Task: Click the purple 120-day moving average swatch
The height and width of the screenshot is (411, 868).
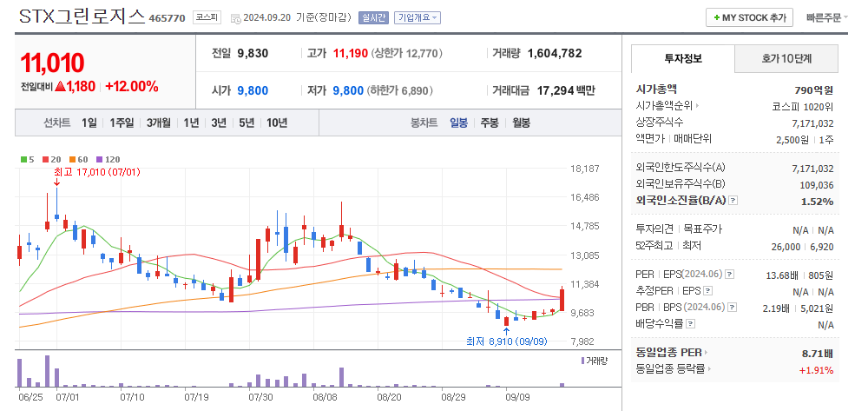Action: (99, 160)
